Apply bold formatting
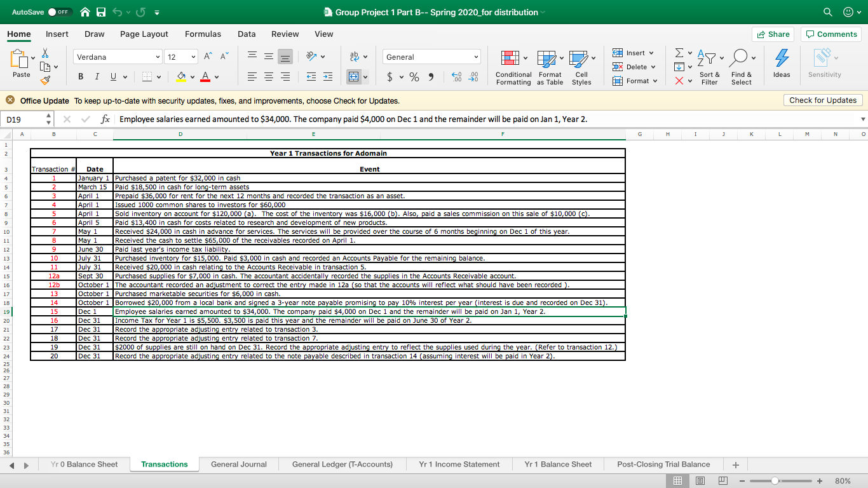Screen dimensions: 868x488 [x=80, y=76]
